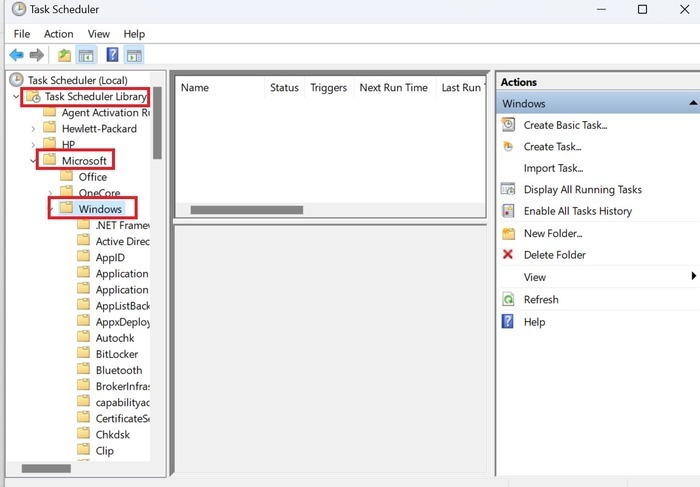The image size is (700, 487).
Task: Open the toolbar Help question-mark icon
Action: click(x=112, y=55)
